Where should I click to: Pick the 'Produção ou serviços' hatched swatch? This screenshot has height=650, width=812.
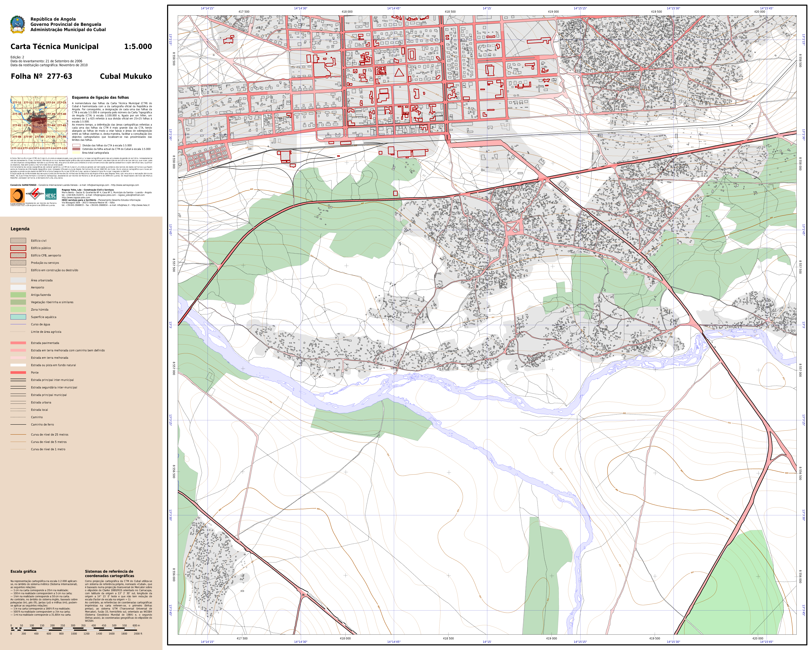[18, 263]
